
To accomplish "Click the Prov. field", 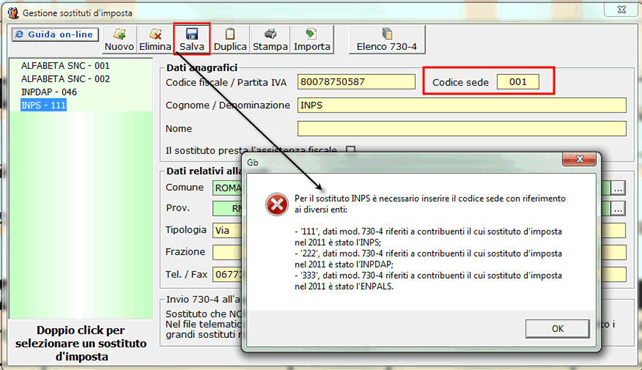I will click(x=227, y=208).
